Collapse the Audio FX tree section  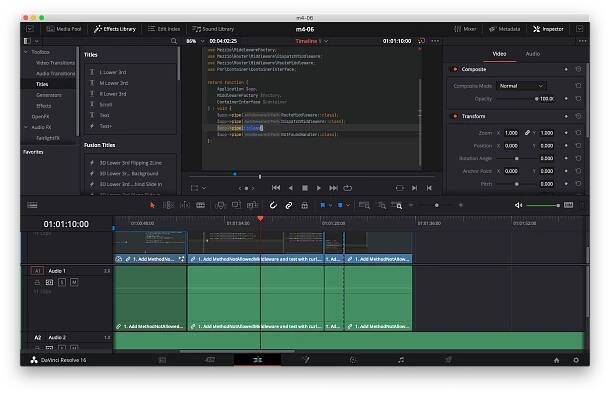[26, 127]
